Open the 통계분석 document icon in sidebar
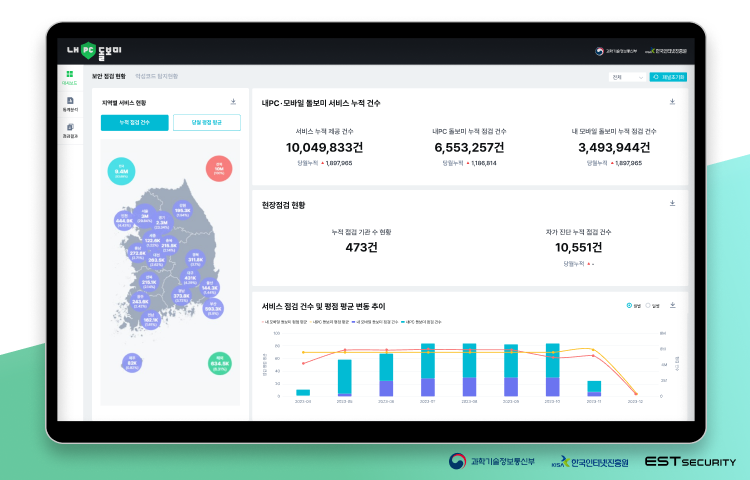Image resolution: width=750 pixels, height=480 pixels. (x=70, y=101)
